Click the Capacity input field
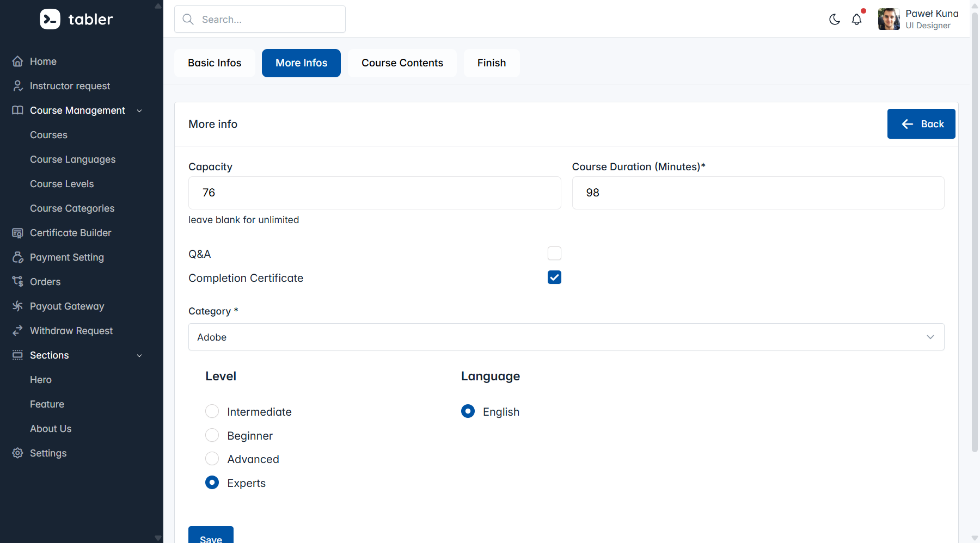980x543 pixels. (x=374, y=193)
